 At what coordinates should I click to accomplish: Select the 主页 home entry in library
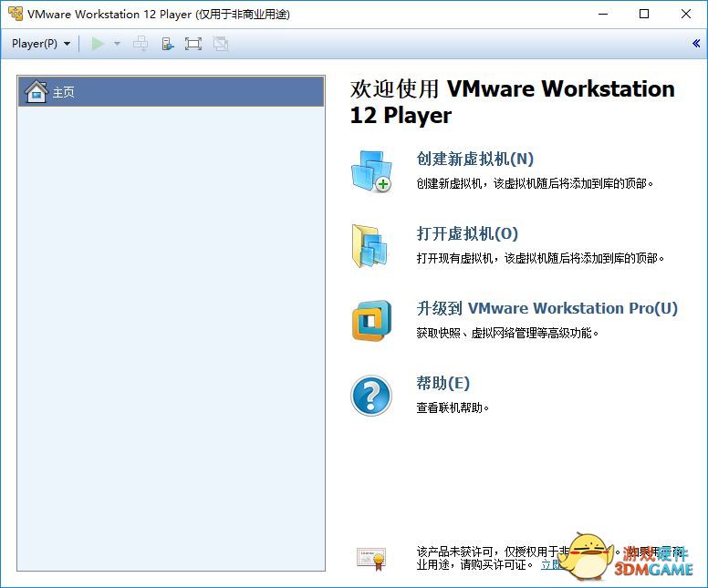(x=172, y=91)
